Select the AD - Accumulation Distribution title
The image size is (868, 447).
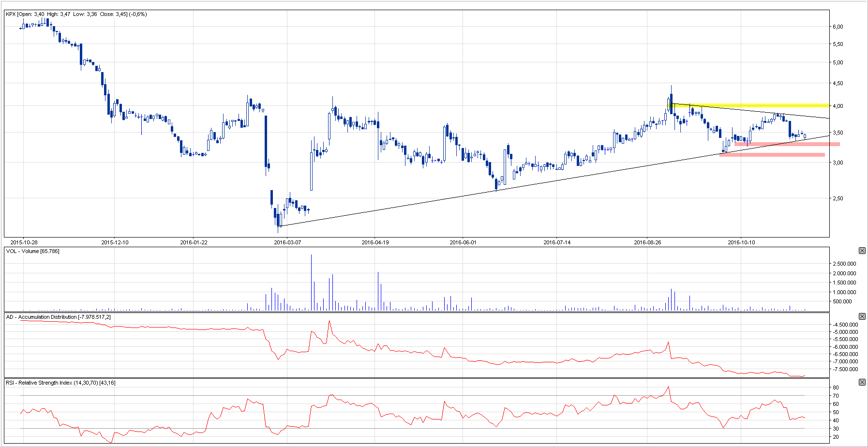pyautogui.click(x=58, y=317)
